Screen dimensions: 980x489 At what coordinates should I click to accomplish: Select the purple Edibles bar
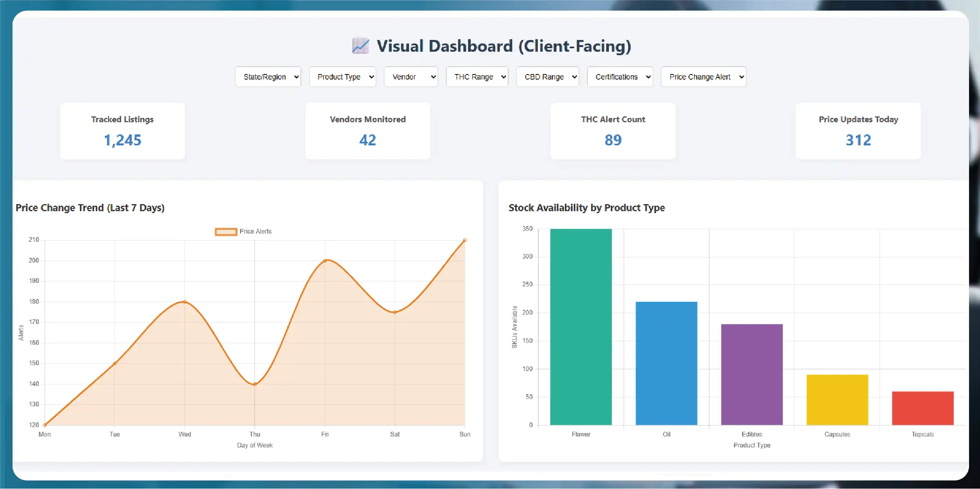[752, 374]
